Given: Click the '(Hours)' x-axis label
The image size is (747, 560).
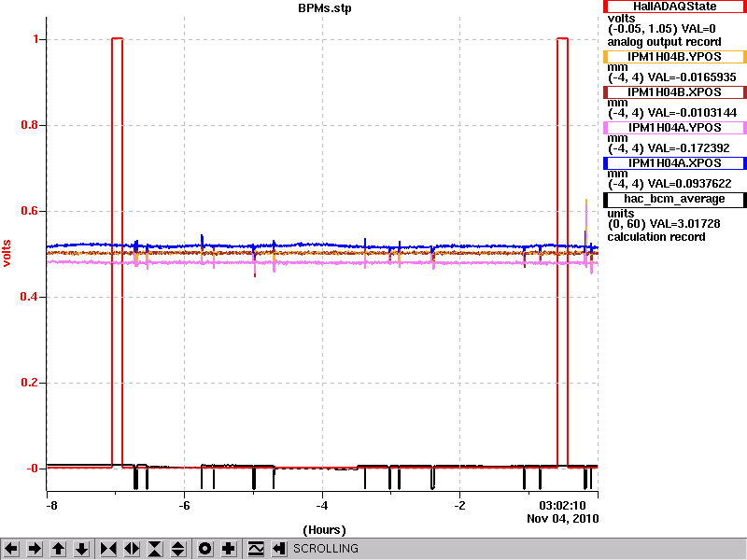Looking at the screenshot, I should point(324,530).
